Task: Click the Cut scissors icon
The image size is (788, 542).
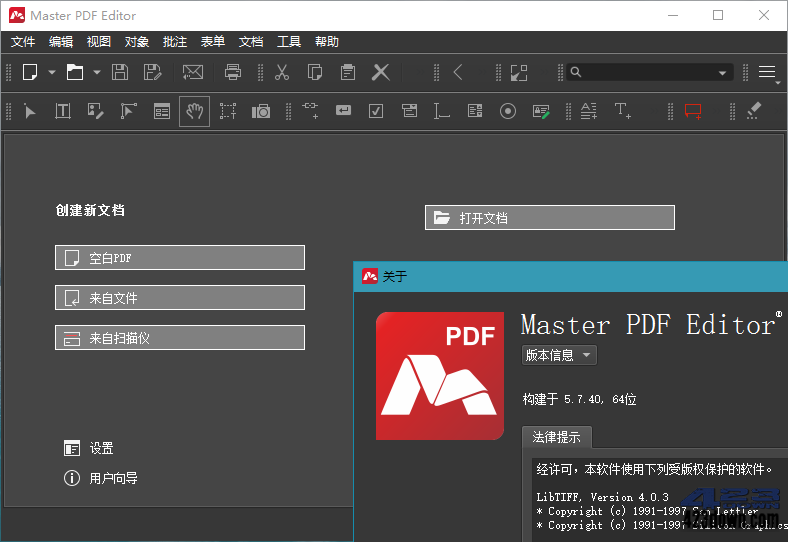Action: (282, 72)
